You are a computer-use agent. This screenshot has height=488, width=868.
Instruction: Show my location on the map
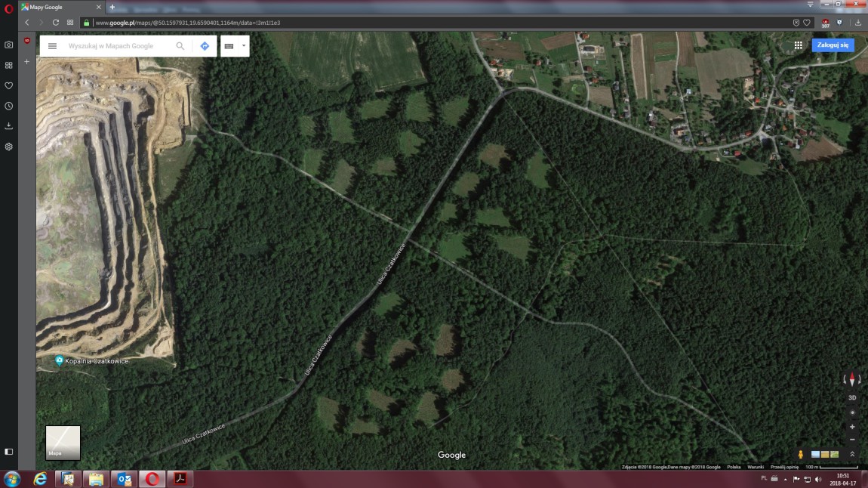pyautogui.click(x=852, y=412)
